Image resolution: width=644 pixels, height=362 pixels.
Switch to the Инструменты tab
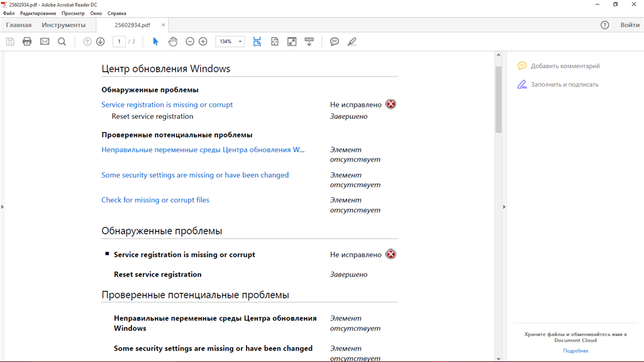click(x=64, y=25)
